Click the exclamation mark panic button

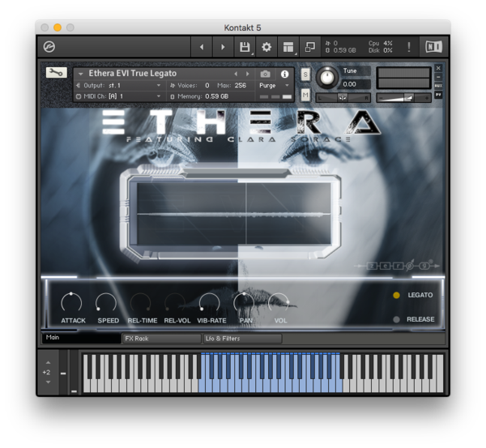coord(409,47)
